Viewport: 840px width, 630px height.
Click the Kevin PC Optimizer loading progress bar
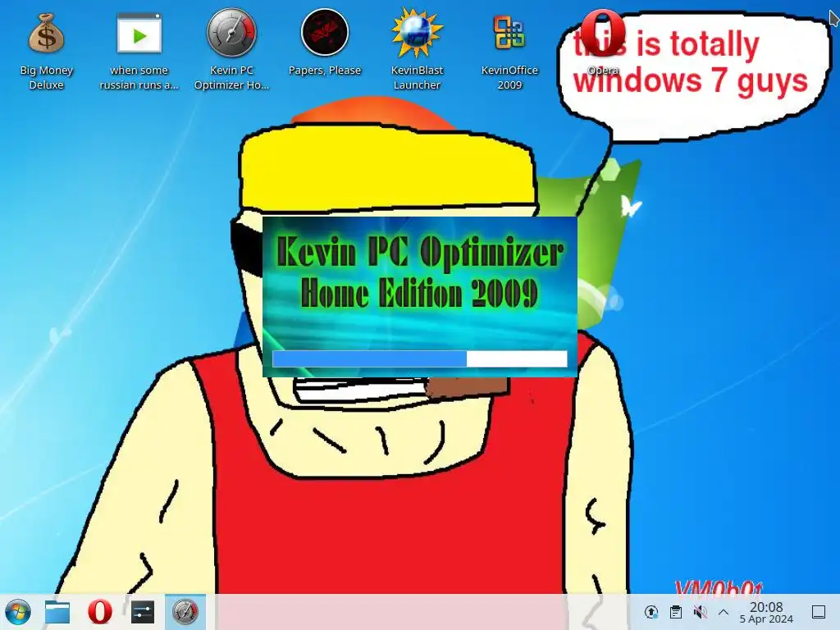point(419,358)
